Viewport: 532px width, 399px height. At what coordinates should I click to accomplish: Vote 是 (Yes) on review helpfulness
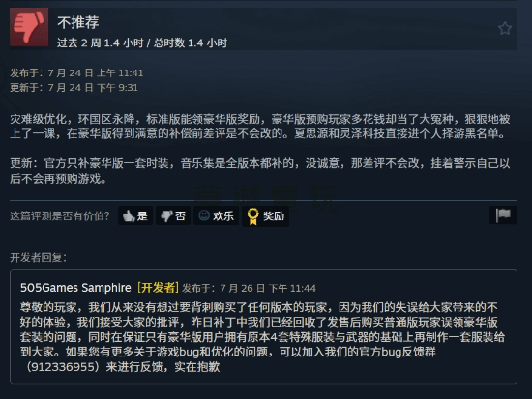[135, 215]
